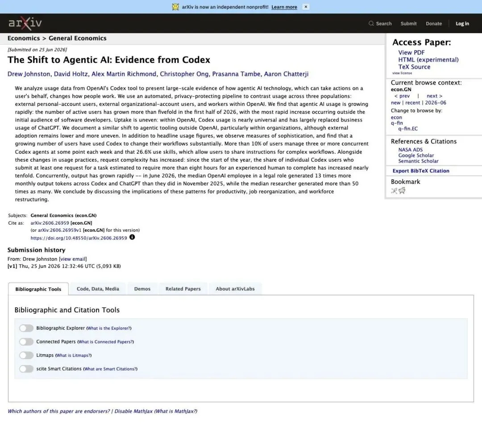
Task: Browse by q-fin category
Action: click(397, 123)
